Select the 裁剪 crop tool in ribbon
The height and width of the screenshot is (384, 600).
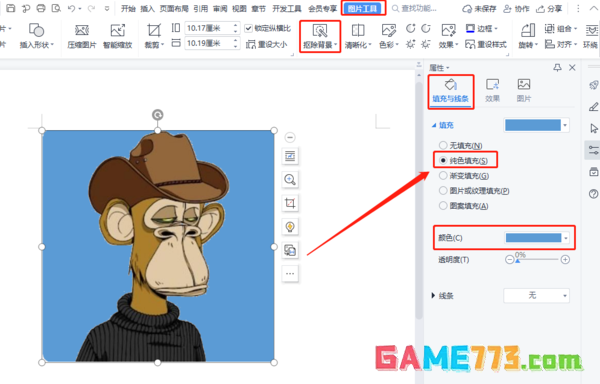coord(154,36)
